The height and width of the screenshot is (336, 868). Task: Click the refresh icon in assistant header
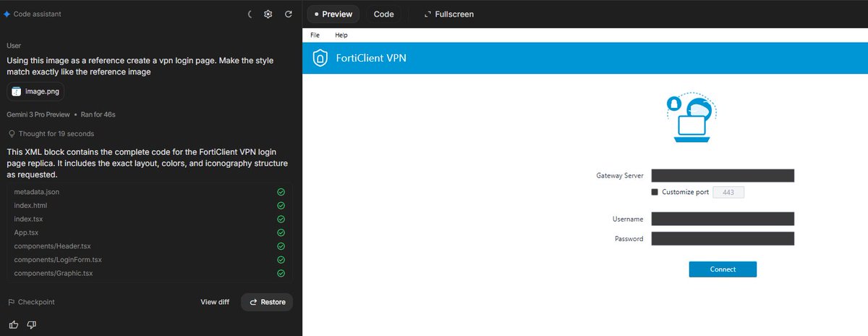(x=289, y=14)
